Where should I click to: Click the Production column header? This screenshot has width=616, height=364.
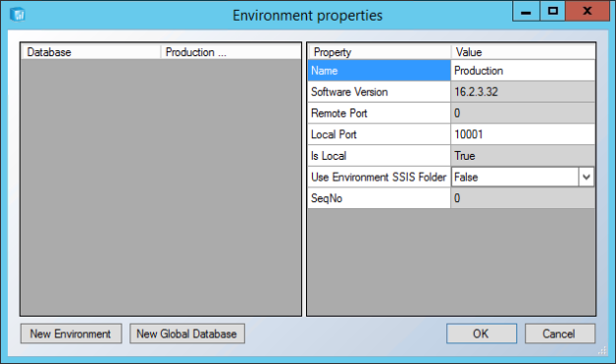[231, 52]
